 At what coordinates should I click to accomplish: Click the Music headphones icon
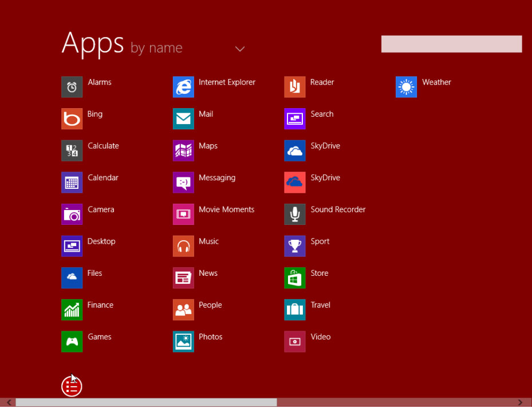(x=184, y=246)
